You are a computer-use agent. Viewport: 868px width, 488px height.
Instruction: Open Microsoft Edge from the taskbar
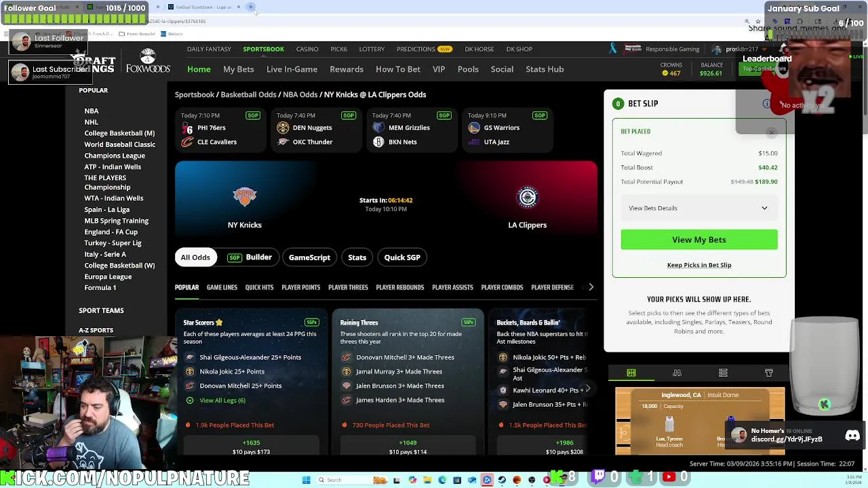pyautogui.click(x=442, y=480)
